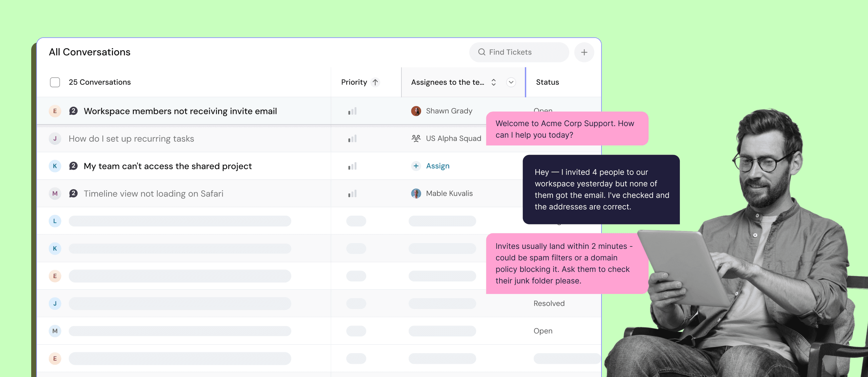Open the Assignees column dropdown chevron
868x377 pixels.
pos(511,82)
